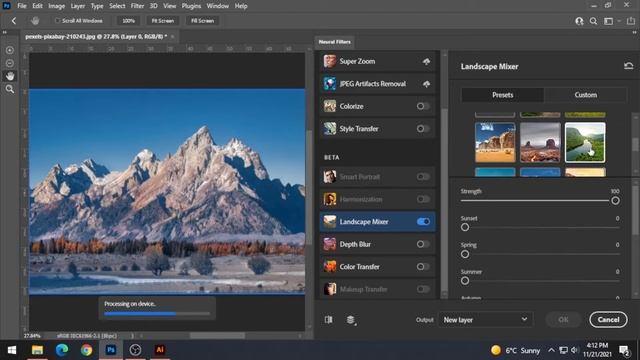
Task: Open Microsoft Edge from the taskbar
Action: (62, 350)
